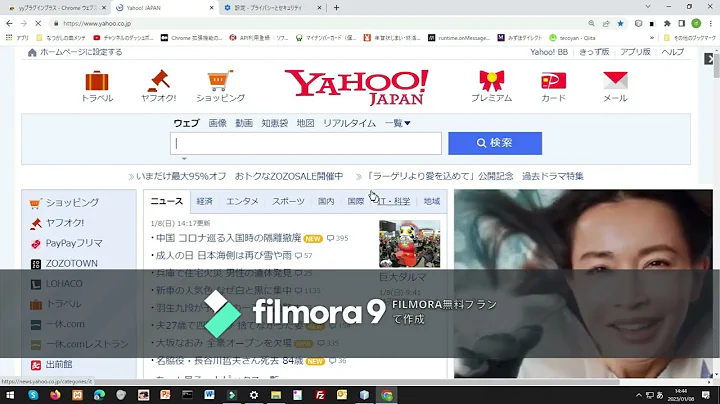Show hidden bookmarks with the chevron
Screen dimensions: 720x404
click(652, 38)
